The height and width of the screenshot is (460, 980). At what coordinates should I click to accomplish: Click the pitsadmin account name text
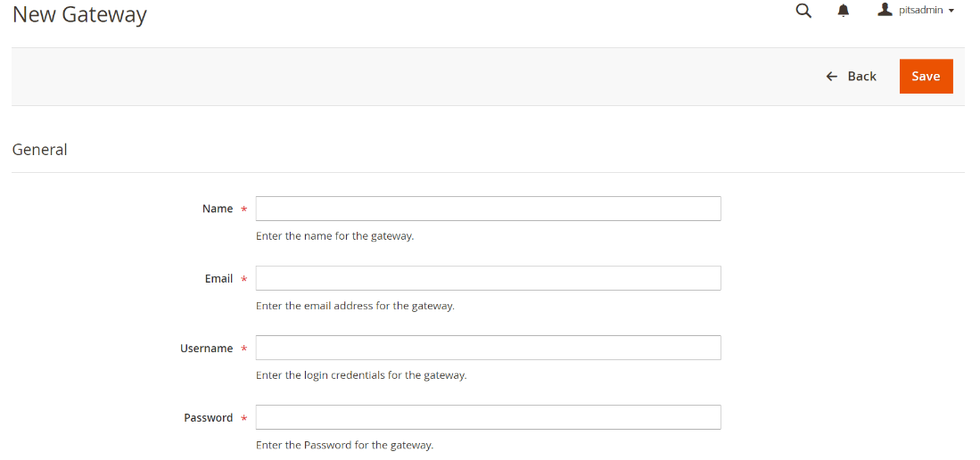[920, 11]
